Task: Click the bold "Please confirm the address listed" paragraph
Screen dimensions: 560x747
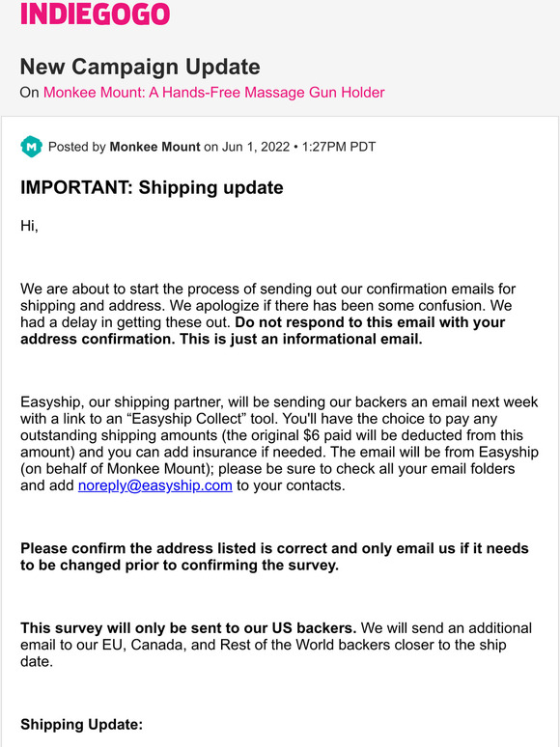Action: (x=274, y=557)
